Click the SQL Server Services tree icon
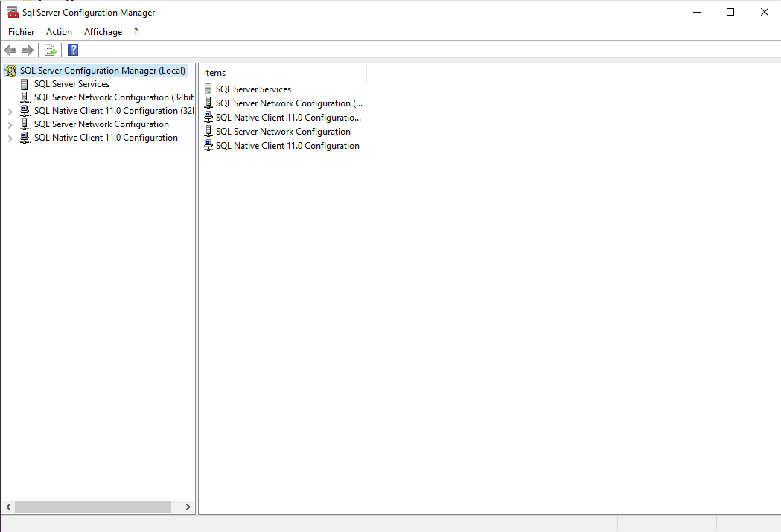The width and height of the screenshot is (781, 532). point(24,84)
